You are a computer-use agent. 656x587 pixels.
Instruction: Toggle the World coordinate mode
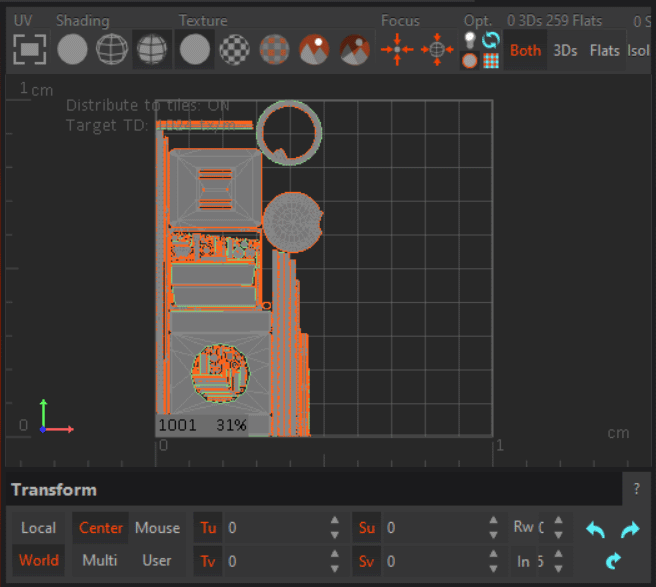click(39, 560)
